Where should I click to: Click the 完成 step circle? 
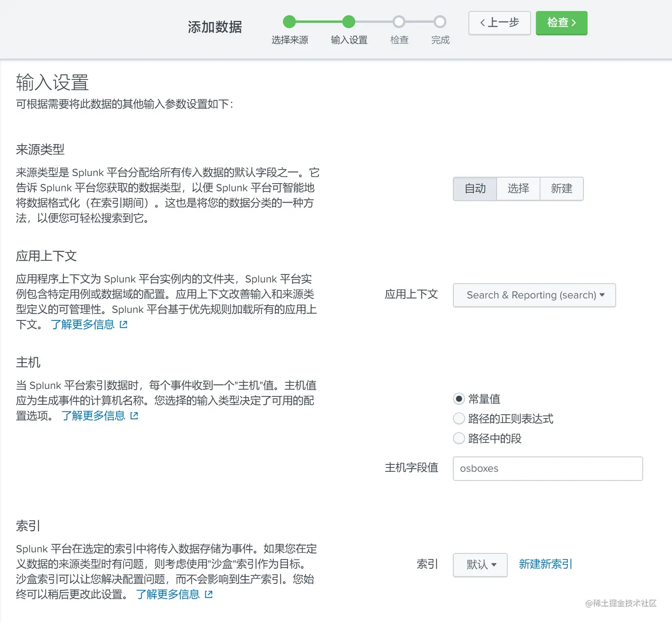point(440,21)
